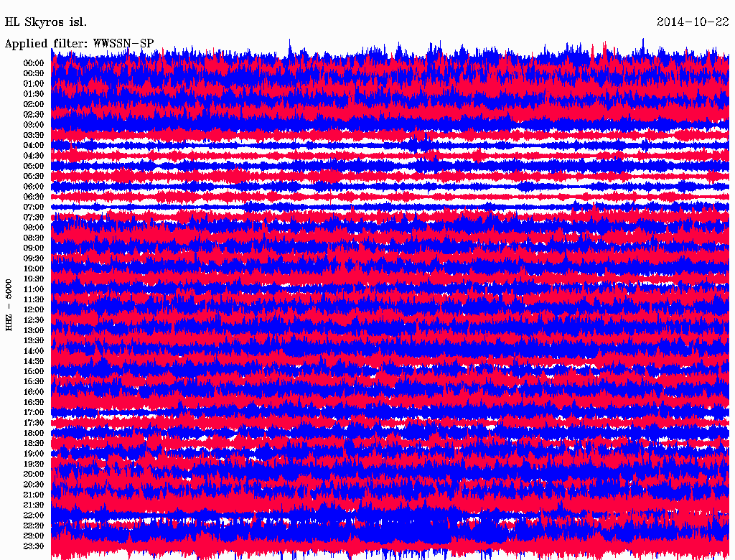This screenshot has width=735, height=560.
Task: Select the 12:30 time label
Action: pyautogui.click(x=33, y=320)
